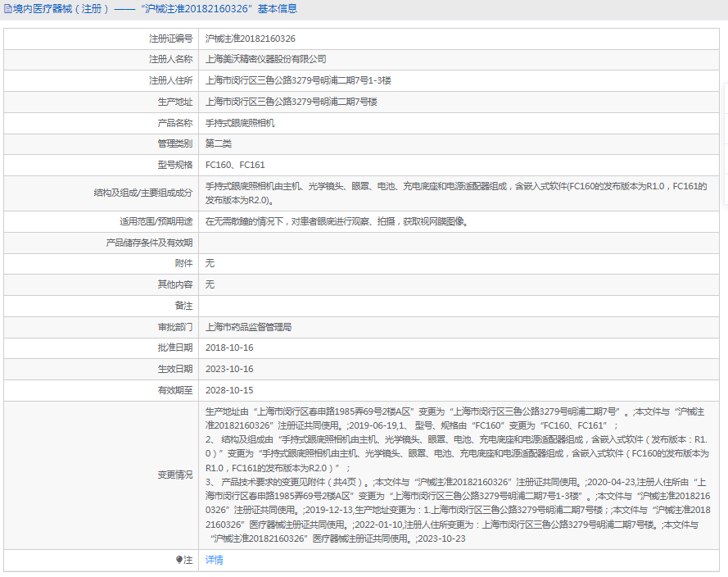The image size is (728, 577).
Task: Select the 有效期至 row label
Action: tap(175, 390)
